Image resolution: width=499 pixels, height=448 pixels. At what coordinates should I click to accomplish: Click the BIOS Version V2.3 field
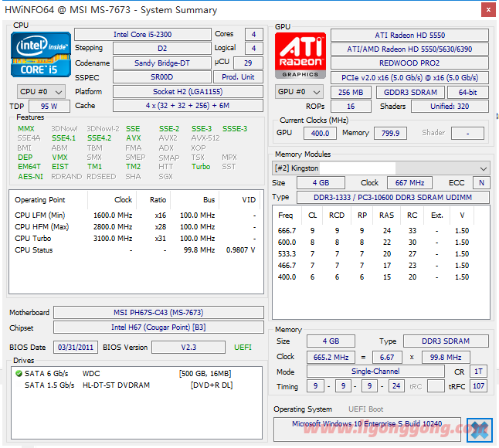click(188, 348)
